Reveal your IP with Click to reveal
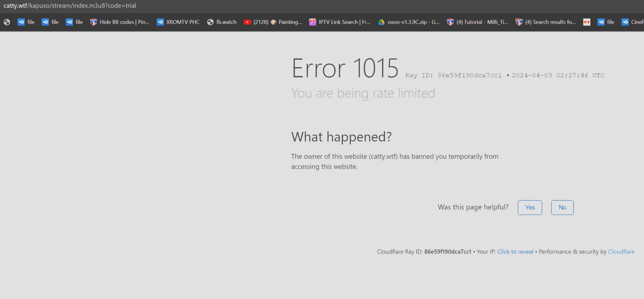This screenshot has width=644, height=299. [x=515, y=252]
